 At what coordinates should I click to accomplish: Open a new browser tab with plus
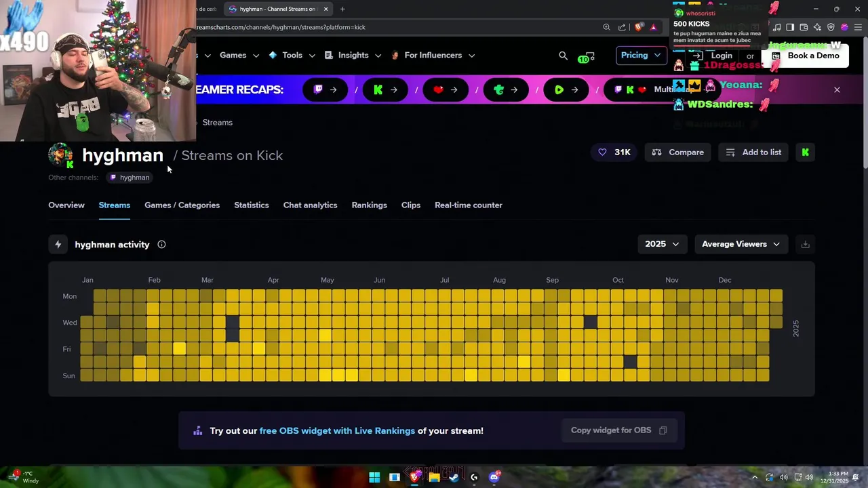(342, 9)
